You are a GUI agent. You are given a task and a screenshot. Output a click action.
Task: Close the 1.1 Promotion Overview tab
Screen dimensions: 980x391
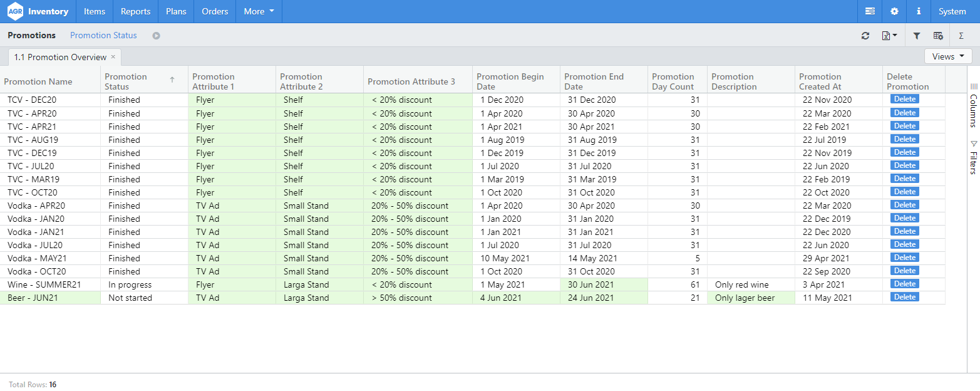[x=113, y=57]
